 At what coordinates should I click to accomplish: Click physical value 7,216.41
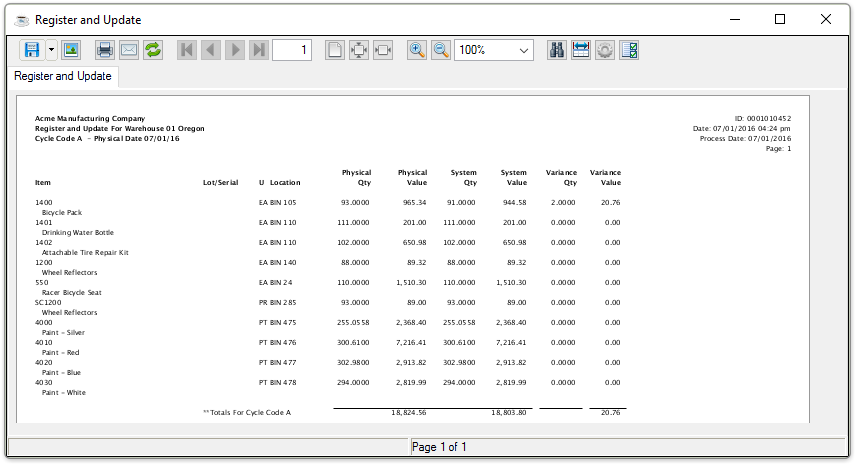pos(411,342)
